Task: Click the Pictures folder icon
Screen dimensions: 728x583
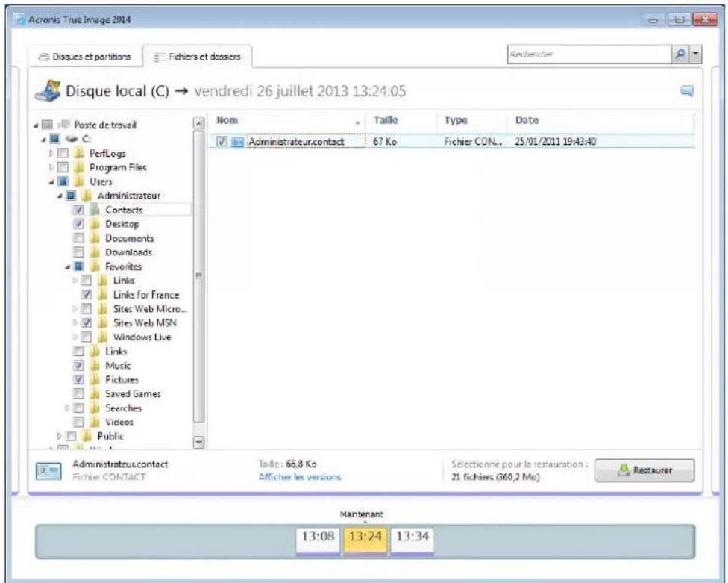Action: click(95, 379)
